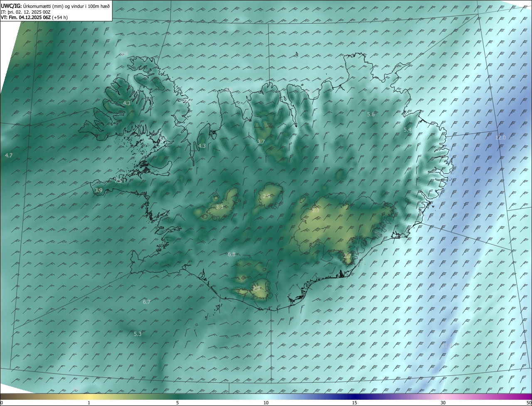Click the 7.5 value north of Snæfellsnes
532x406 pixels.
[118, 181]
